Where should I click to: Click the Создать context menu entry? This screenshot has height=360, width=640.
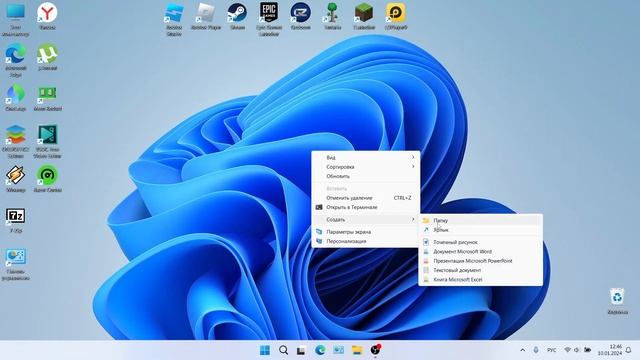point(366,220)
